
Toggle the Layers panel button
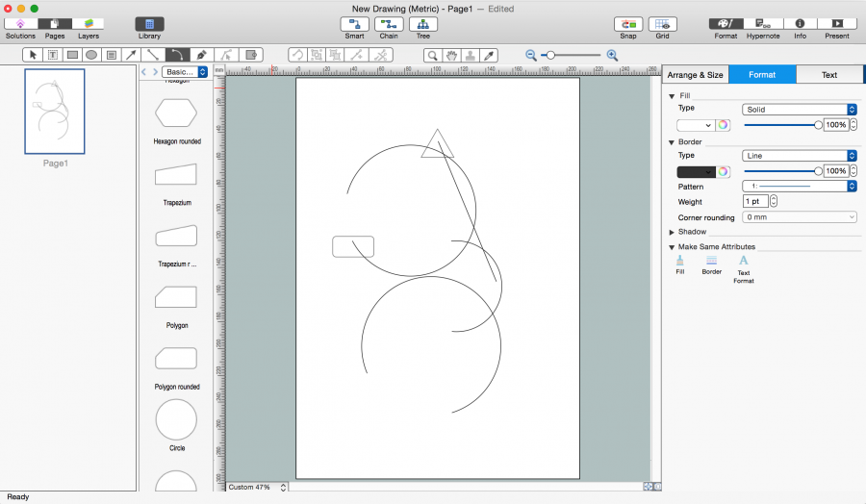88,24
